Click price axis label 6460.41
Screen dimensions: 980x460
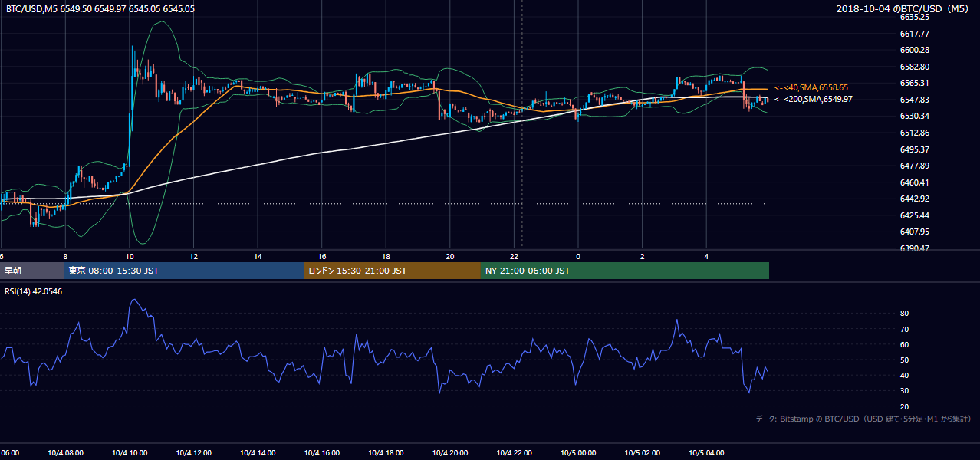pyautogui.click(x=915, y=182)
